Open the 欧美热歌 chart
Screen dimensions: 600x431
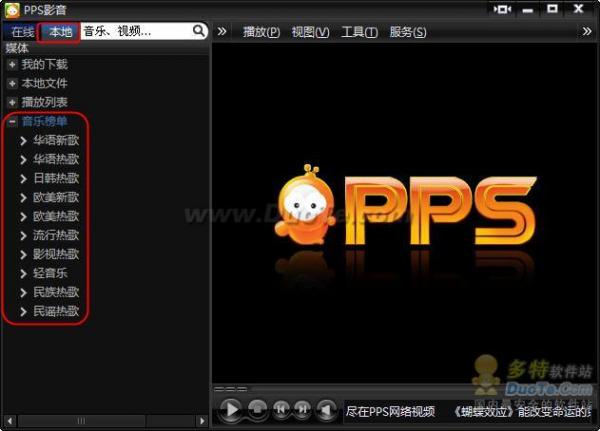point(56,216)
